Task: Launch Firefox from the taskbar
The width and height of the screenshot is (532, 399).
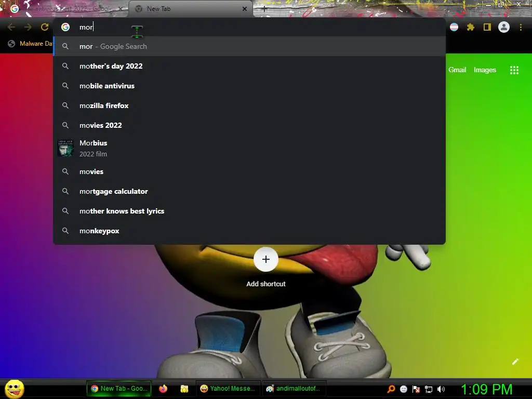Action: 163,389
